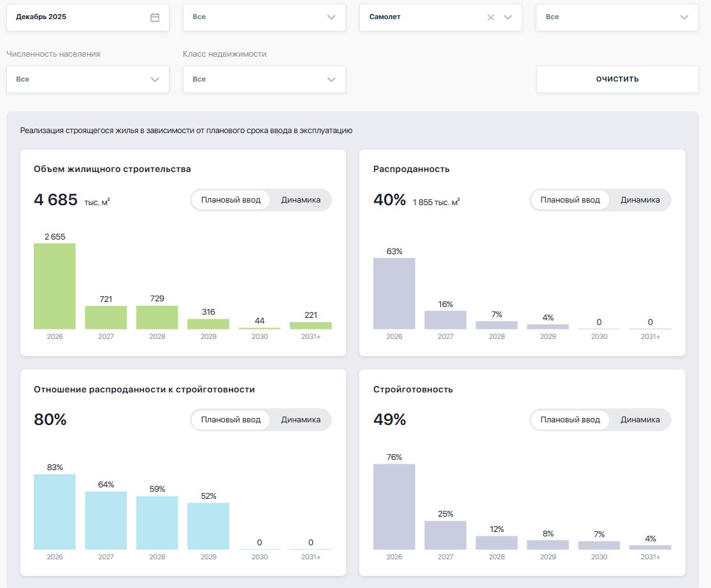Select Плановый ввод in Стройготовность card
The height and width of the screenshot is (588, 711).
tap(570, 420)
